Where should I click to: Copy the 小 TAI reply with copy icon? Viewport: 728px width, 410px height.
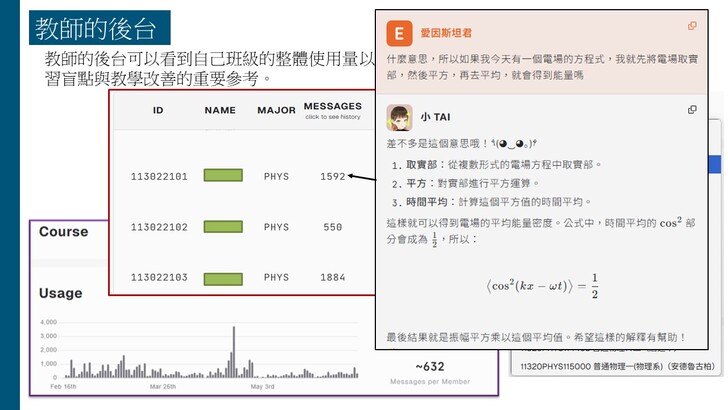point(692,109)
